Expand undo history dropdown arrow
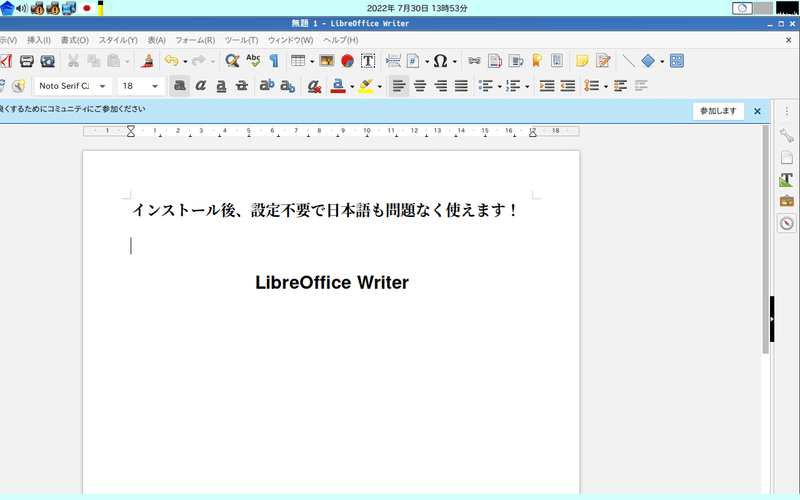Viewport: 800px width, 500px height. point(185,62)
